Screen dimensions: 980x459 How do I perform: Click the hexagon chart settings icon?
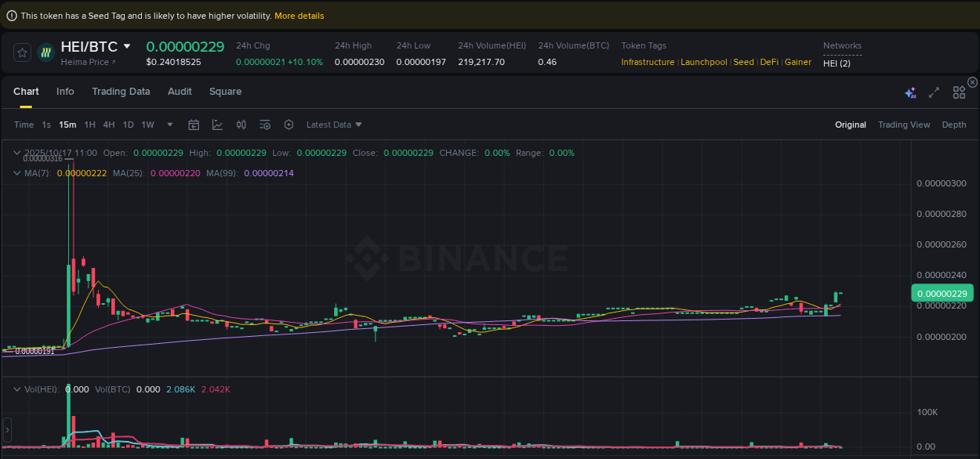[289, 124]
